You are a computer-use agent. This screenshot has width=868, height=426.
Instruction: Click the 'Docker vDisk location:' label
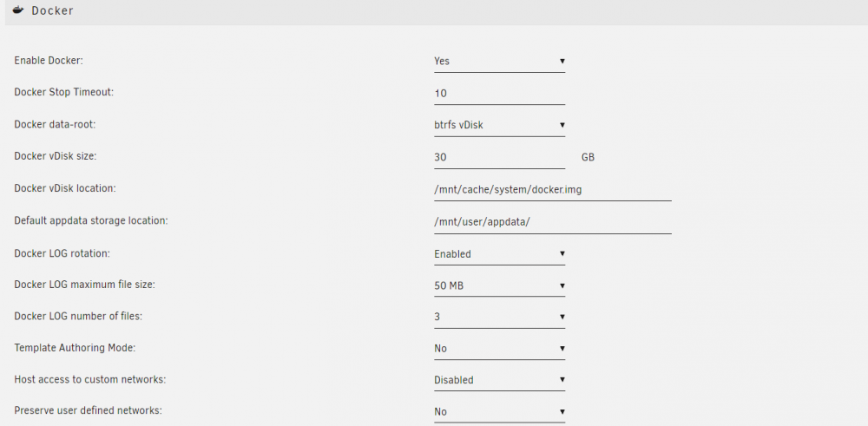point(65,188)
